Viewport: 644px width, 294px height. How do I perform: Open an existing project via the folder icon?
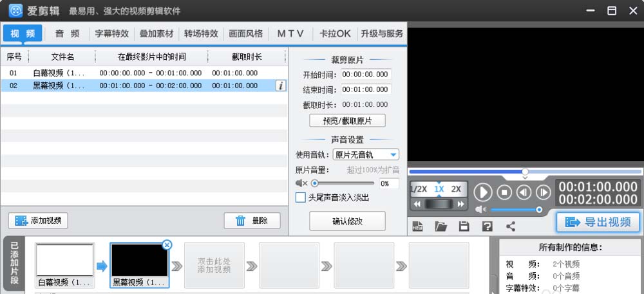[x=440, y=226]
